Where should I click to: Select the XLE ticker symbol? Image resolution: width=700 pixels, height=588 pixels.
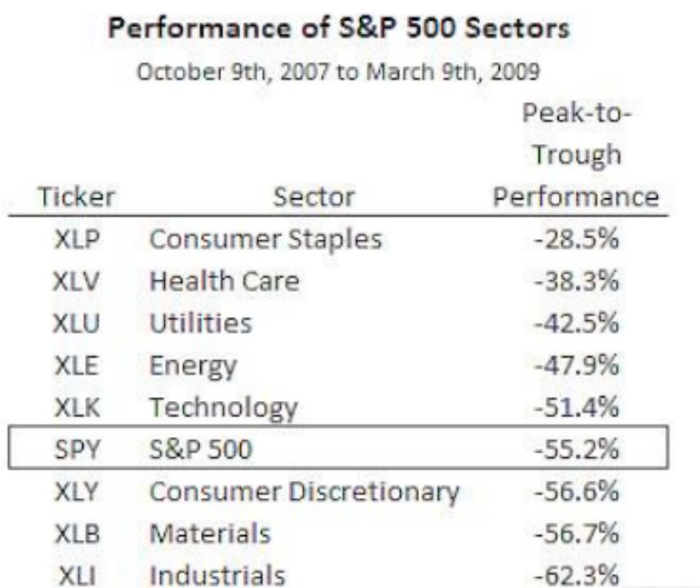coord(76,365)
